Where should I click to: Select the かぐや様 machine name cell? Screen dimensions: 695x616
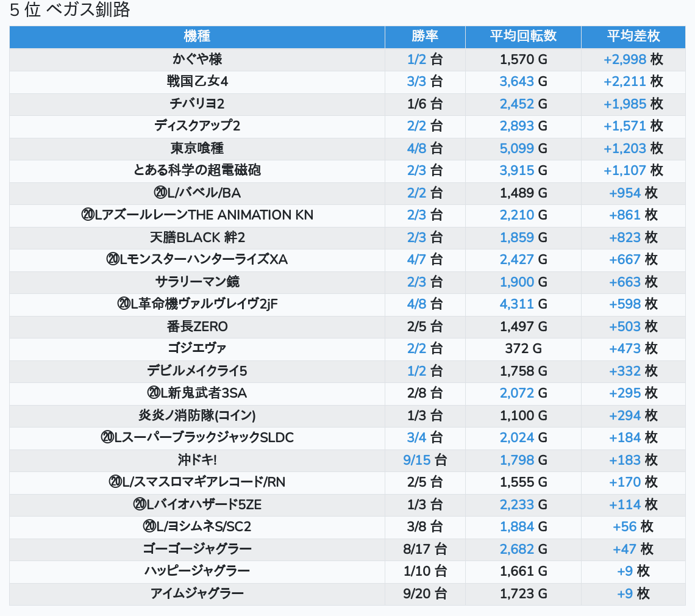[197, 60]
